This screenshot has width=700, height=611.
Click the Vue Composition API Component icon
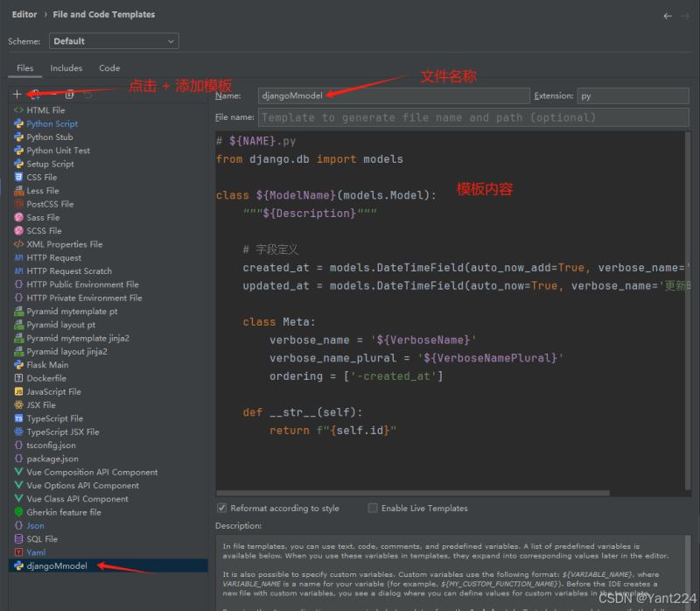[x=18, y=472]
